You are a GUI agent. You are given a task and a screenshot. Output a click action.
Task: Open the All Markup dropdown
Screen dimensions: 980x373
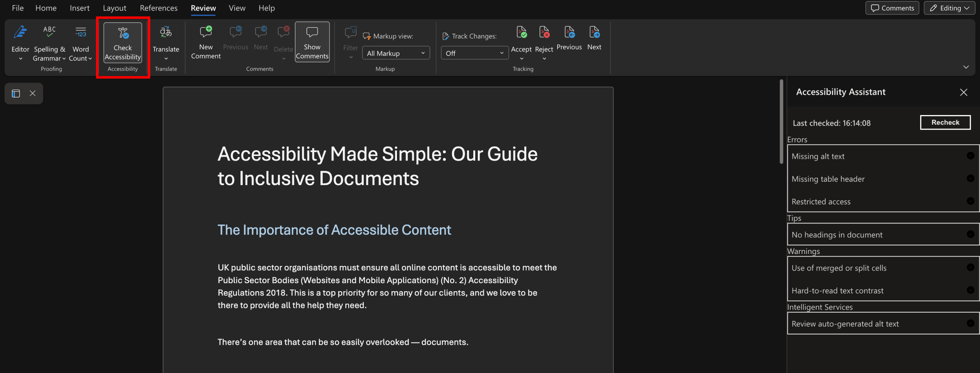396,53
